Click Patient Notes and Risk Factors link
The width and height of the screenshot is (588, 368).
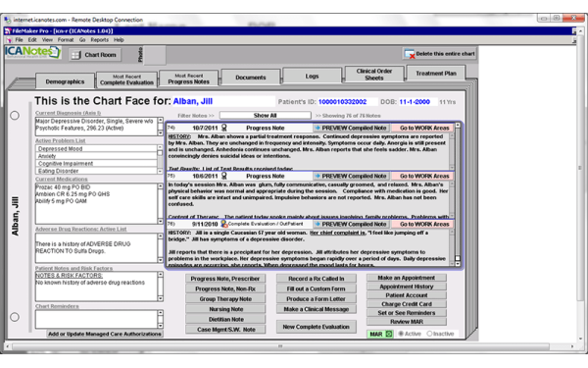point(73,268)
